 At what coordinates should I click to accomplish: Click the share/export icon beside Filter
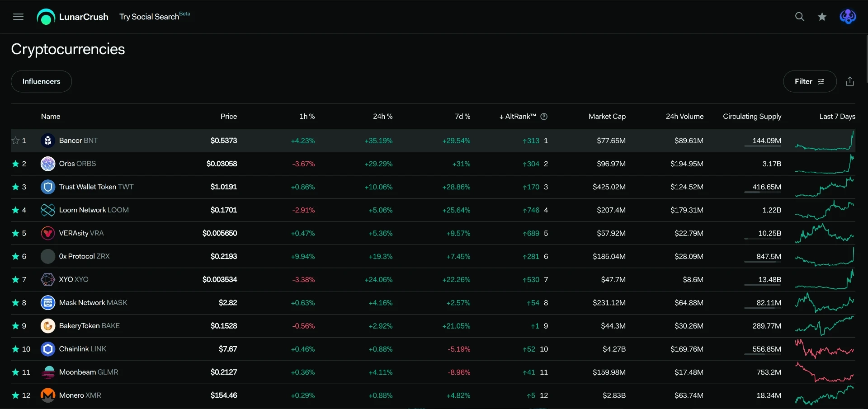pos(850,81)
